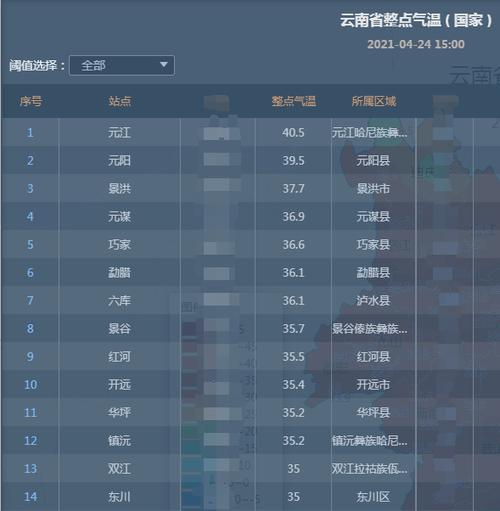
Task: Click the title 云南省整点气温（国家）
Action: (x=416, y=20)
